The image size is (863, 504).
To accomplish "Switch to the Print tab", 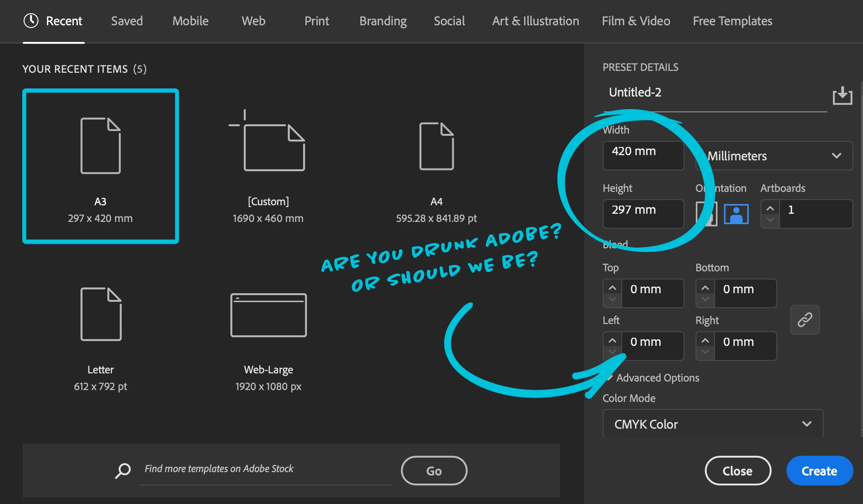I will tap(316, 21).
